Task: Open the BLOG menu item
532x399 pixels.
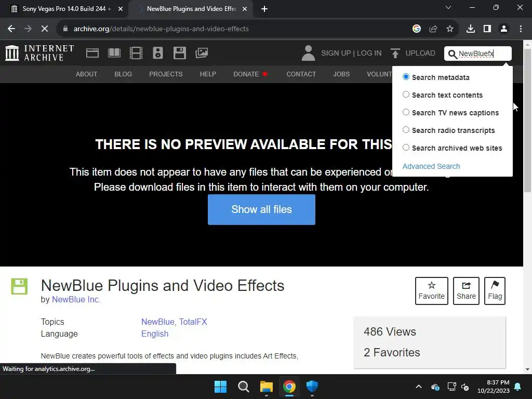Action: tap(123, 74)
